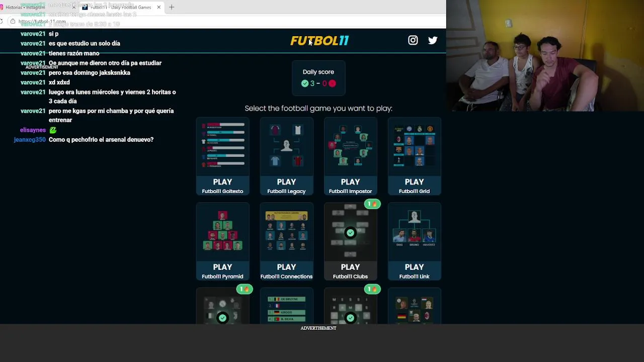Open Futbol11 Twitter page icon
This screenshot has width=644, height=362.
433,40
